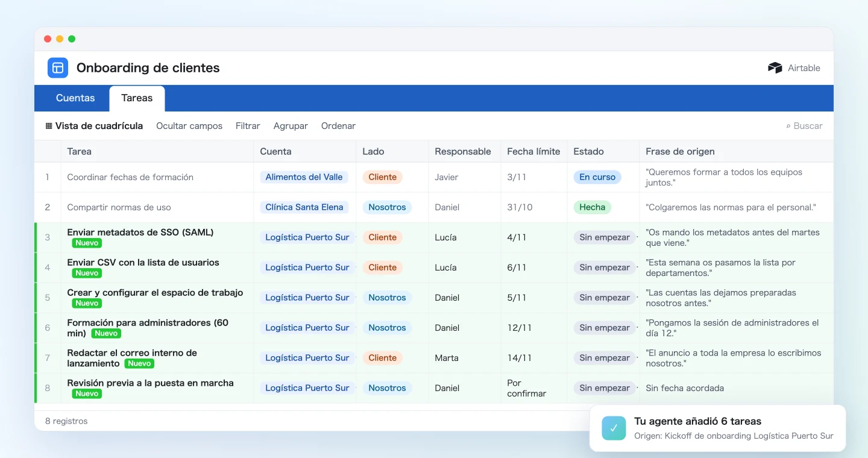Open the Ordenar option
Screen dimensions: 868x458
(338, 126)
